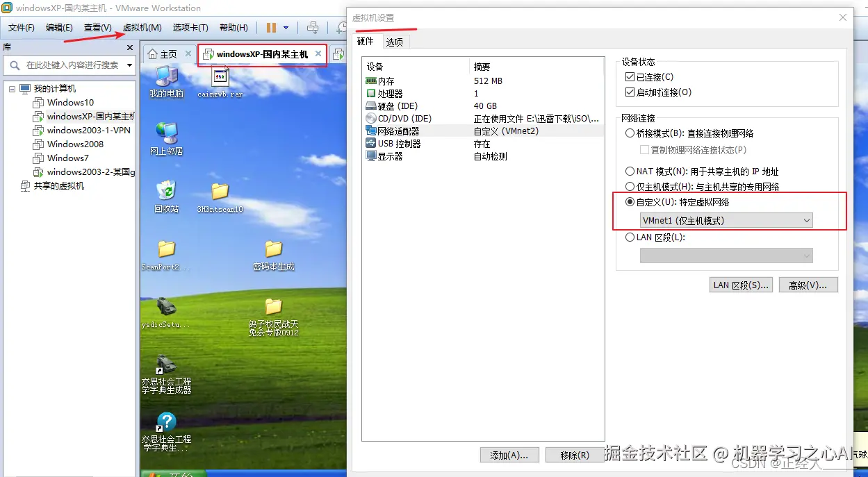Viewport: 868px width, 477px height.
Task: Click the 添加(A)... button
Action: click(509, 455)
